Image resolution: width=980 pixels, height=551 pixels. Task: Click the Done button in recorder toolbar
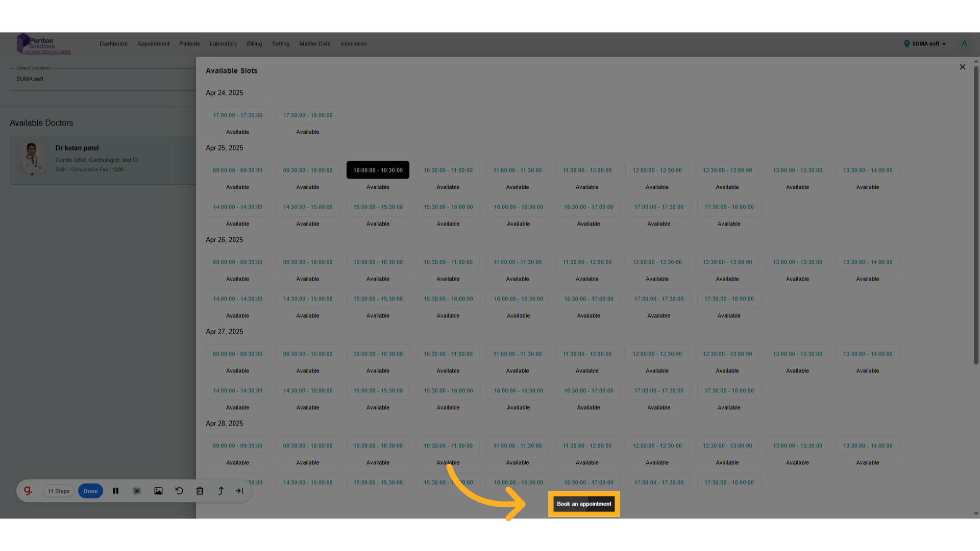coord(90,491)
